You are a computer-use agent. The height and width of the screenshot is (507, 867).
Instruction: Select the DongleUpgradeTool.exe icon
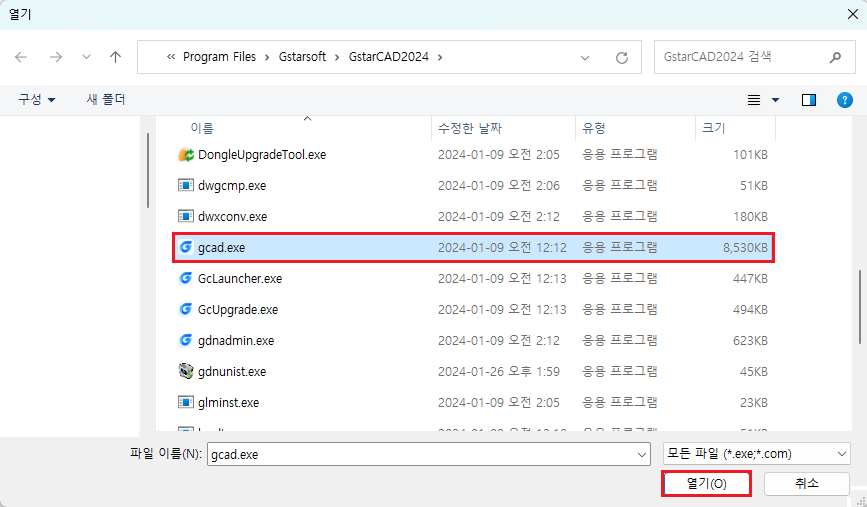(x=186, y=154)
